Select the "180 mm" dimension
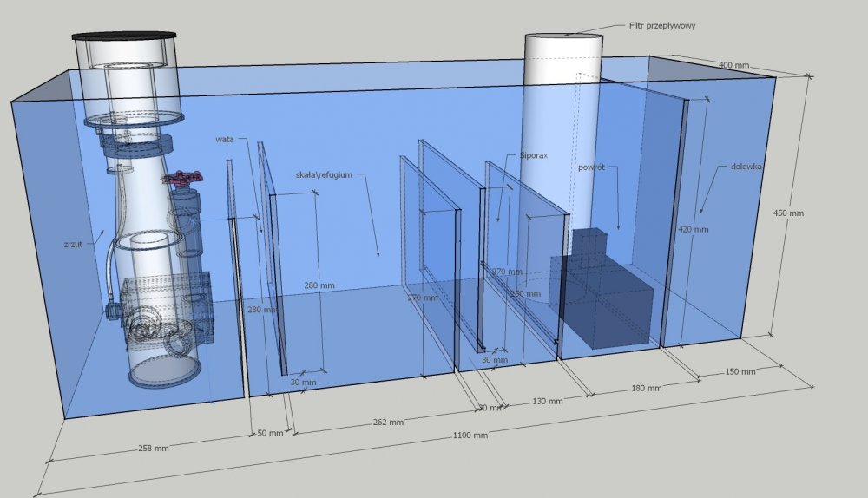The image size is (868, 498). tap(647, 389)
